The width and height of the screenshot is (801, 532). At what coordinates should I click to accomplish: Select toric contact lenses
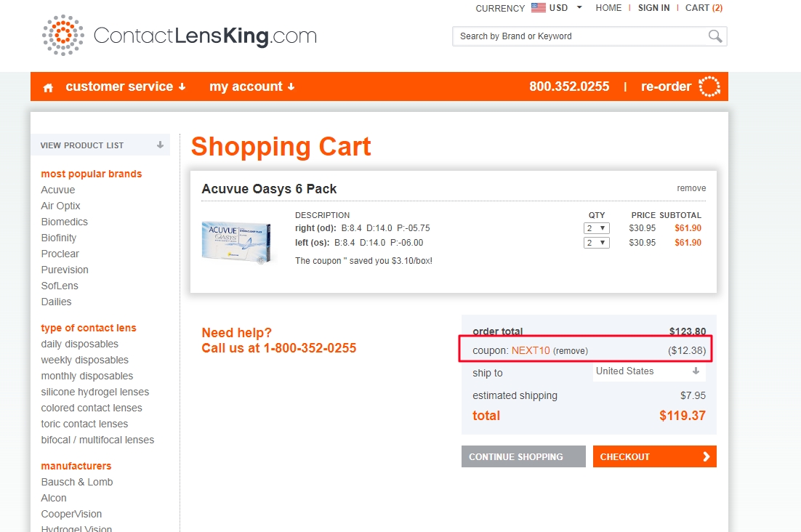click(x=84, y=424)
